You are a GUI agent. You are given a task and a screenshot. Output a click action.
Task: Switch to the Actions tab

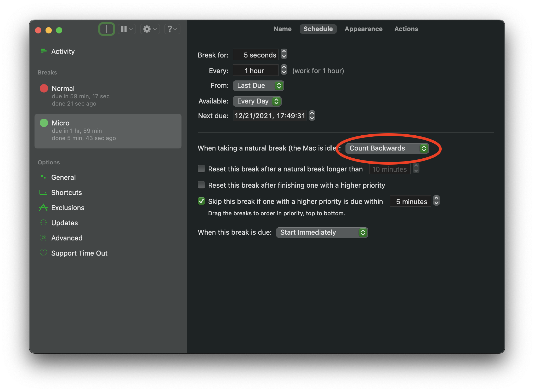(x=406, y=29)
